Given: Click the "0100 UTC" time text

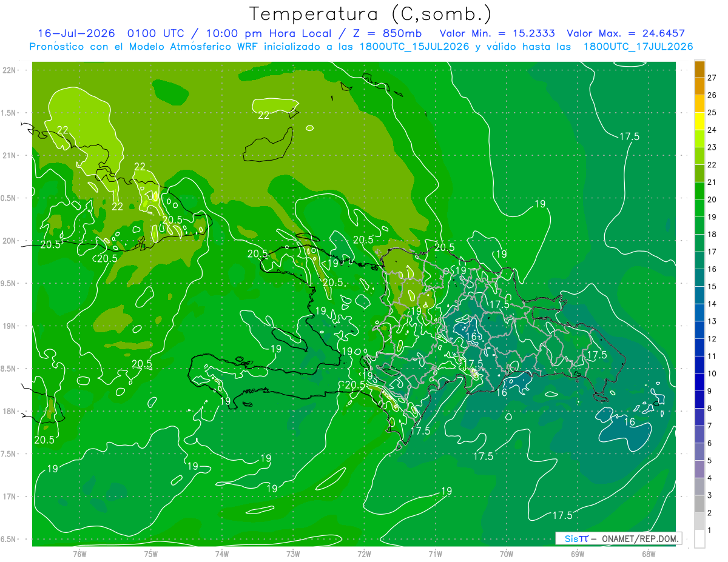Looking at the screenshot, I should (155, 33).
